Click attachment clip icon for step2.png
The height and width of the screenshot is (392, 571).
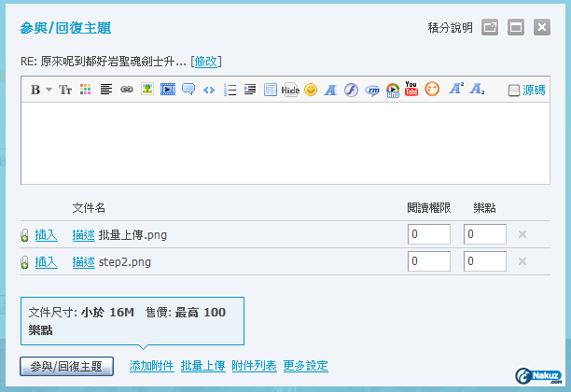pyautogui.click(x=24, y=262)
